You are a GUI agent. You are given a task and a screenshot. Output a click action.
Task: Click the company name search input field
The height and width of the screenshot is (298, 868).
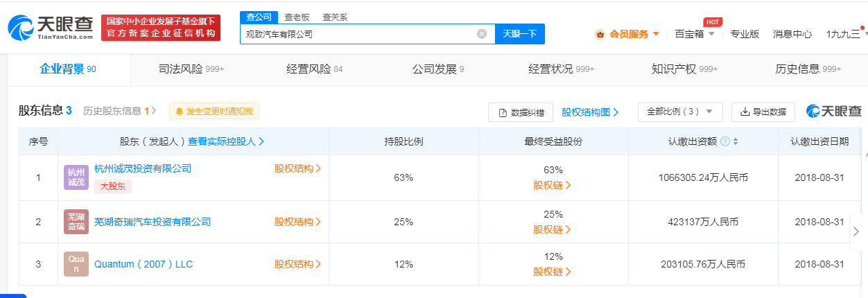(359, 34)
